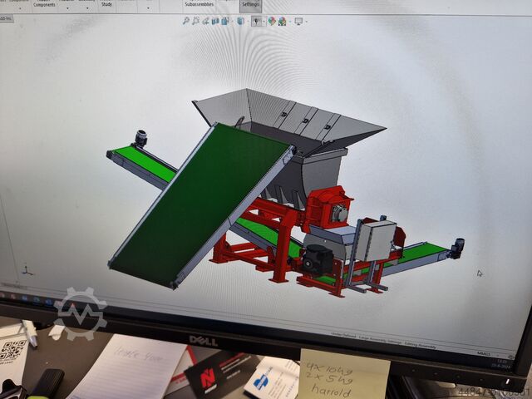Open the View Orientation cube icon
Screen dimensions: 532x399
[239, 21]
